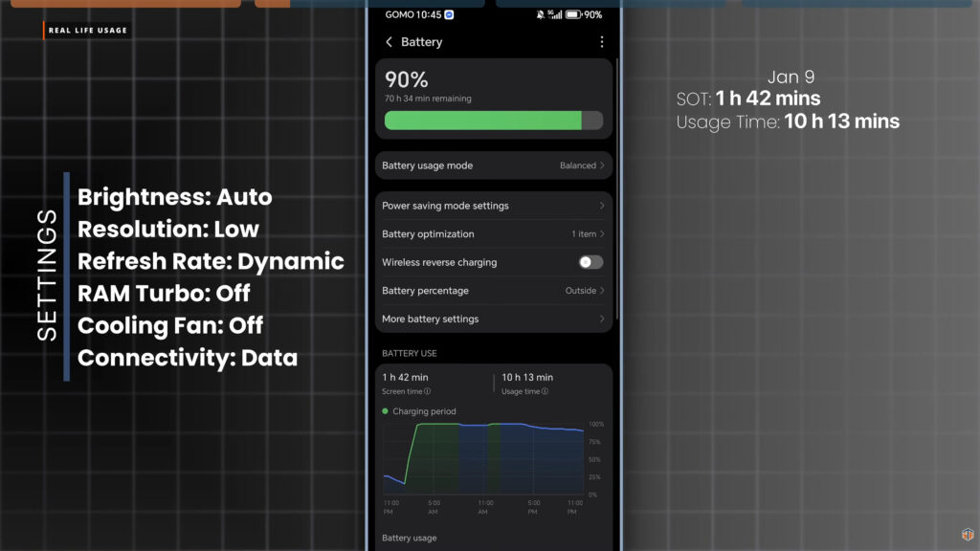This screenshot has height=551, width=980.
Task: Open More battery settings
Action: (493, 319)
